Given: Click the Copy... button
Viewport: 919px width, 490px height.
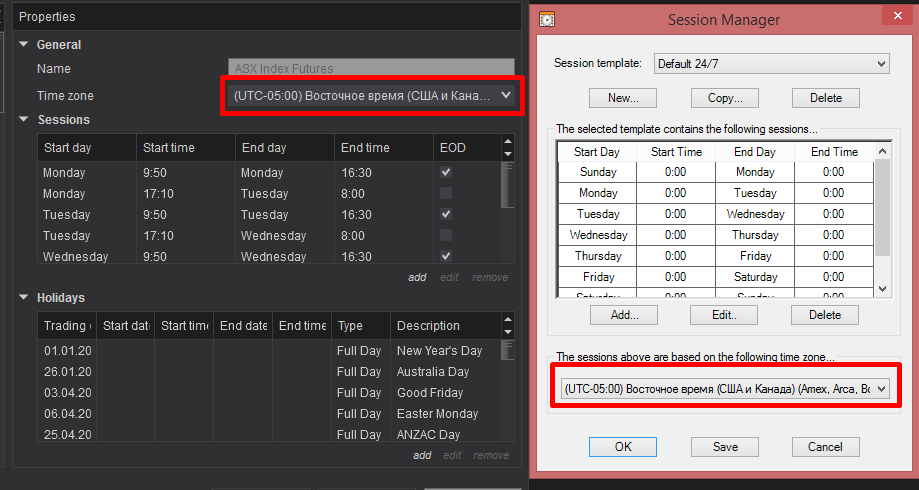Looking at the screenshot, I should tap(725, 98).
